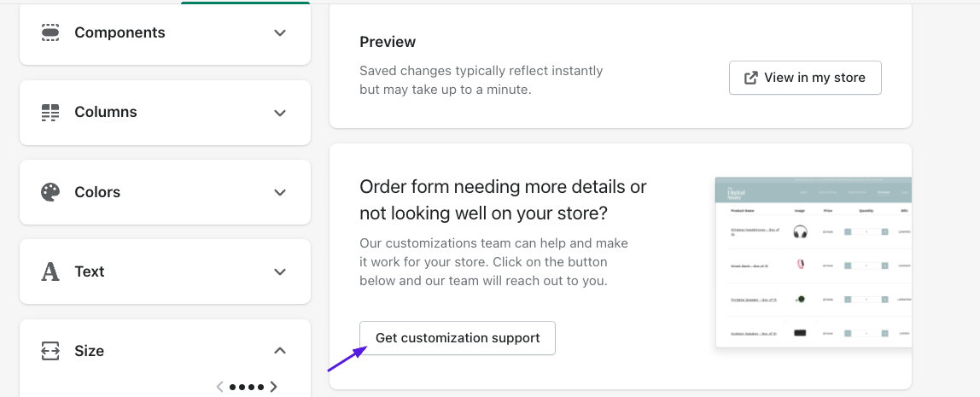Click Get customization support button
980x397 pixels.
click(458, 338)
